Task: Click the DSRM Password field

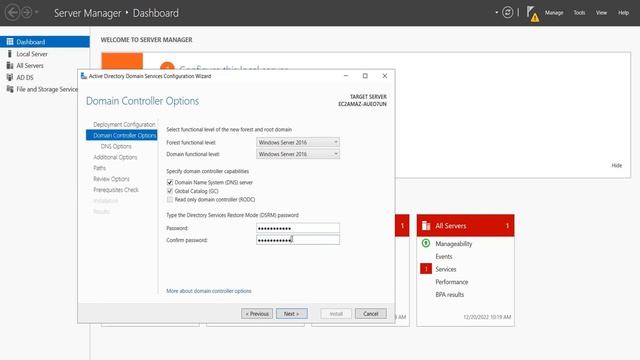Action: [x=298, y=228]
